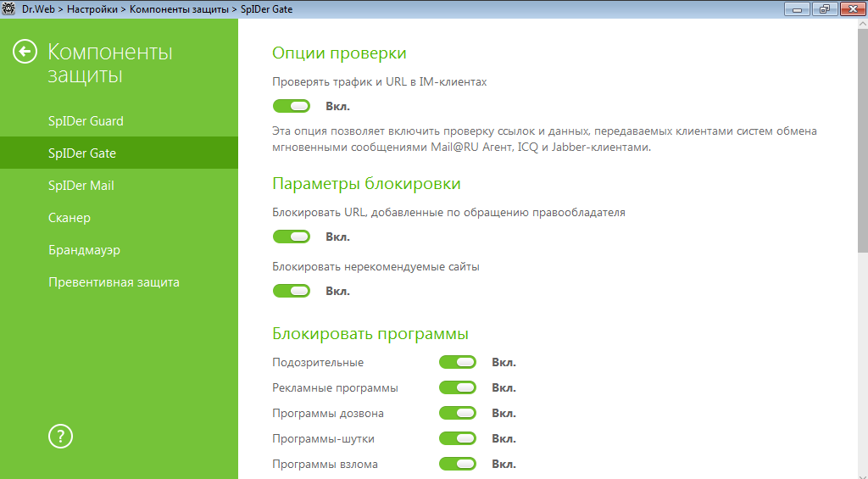
Task: Click the Программы дозвона label
Action: coord(328,414)
